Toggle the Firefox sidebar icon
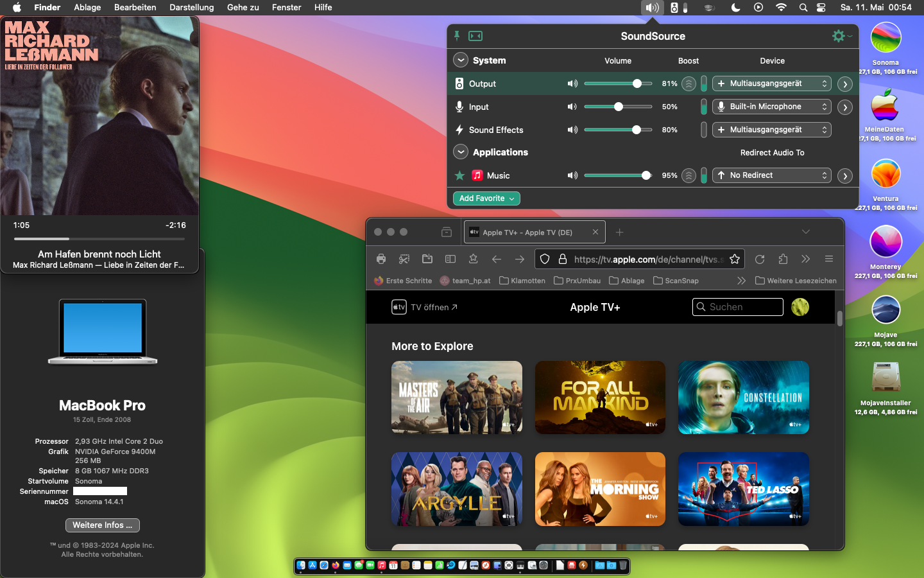The image size is (924, 578). [x=450, y=259]
